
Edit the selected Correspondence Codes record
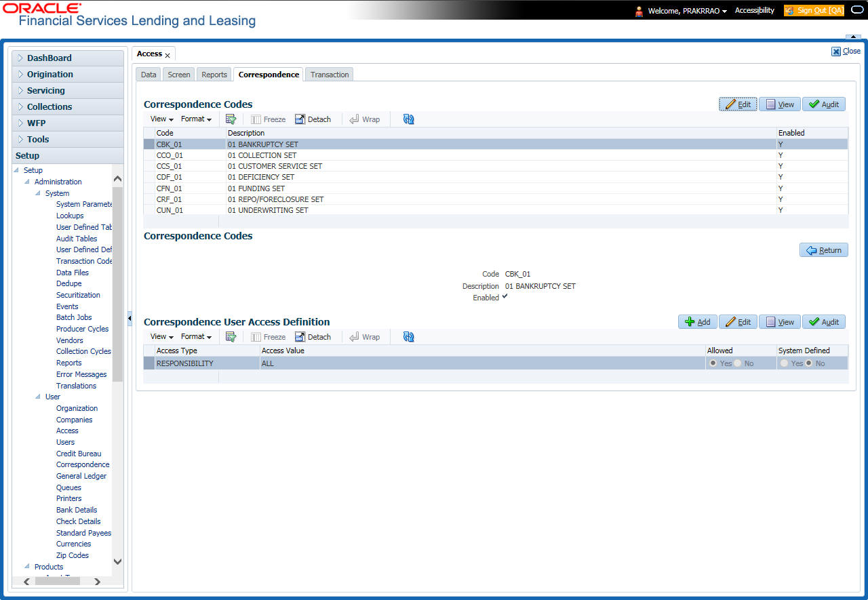coord(738,104)
